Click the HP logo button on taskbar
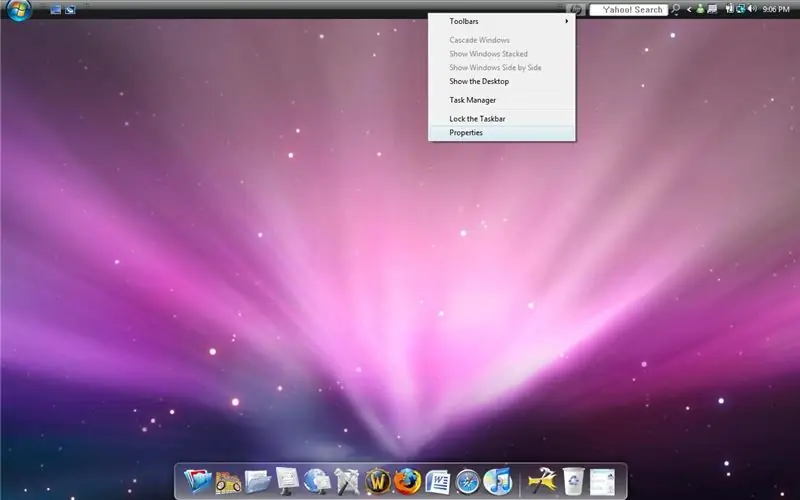The image size is (800, 500). 576,9
